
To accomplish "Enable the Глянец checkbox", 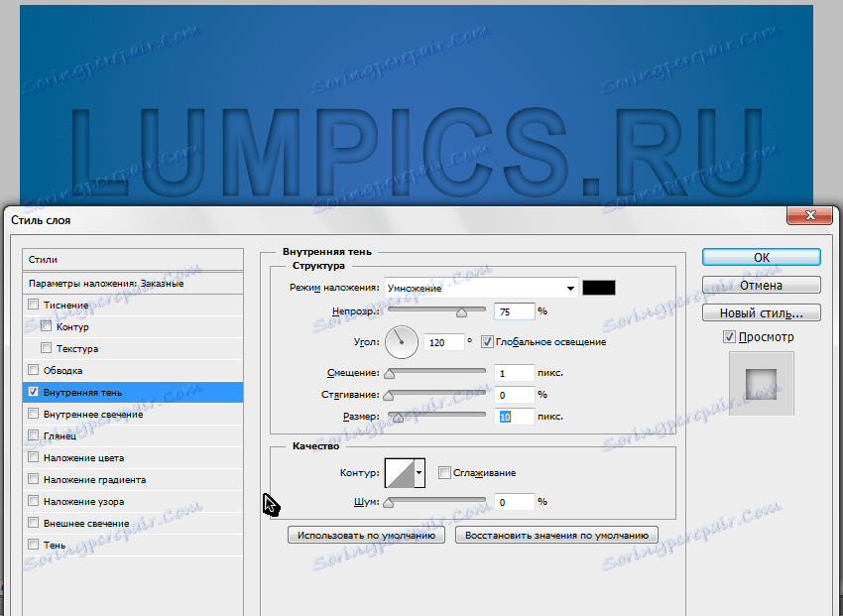I will point(34,435).
